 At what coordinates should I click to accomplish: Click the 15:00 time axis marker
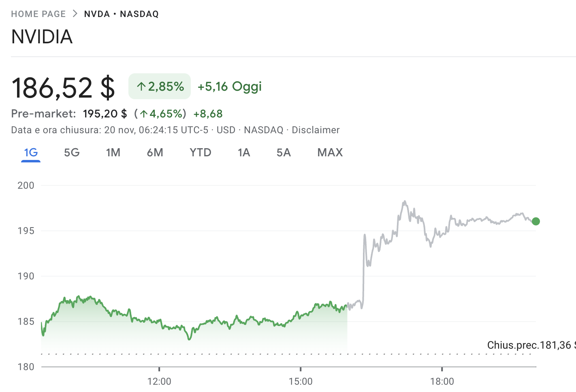(301, 381)
